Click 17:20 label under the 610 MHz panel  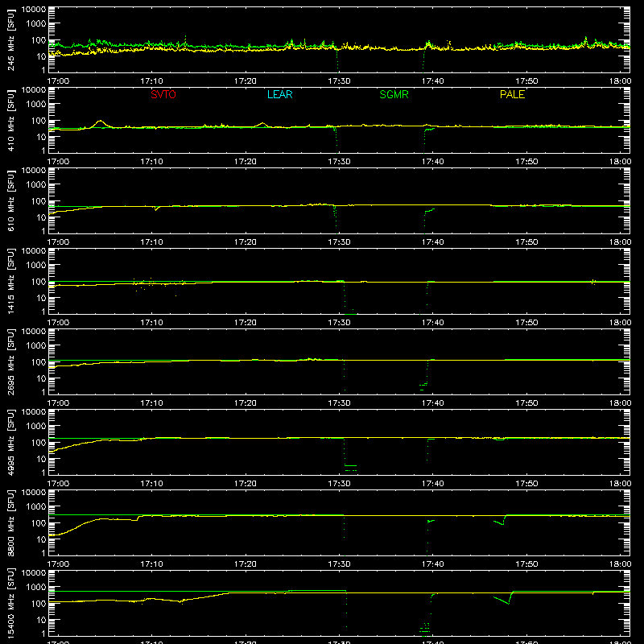(x=246, y=242)
